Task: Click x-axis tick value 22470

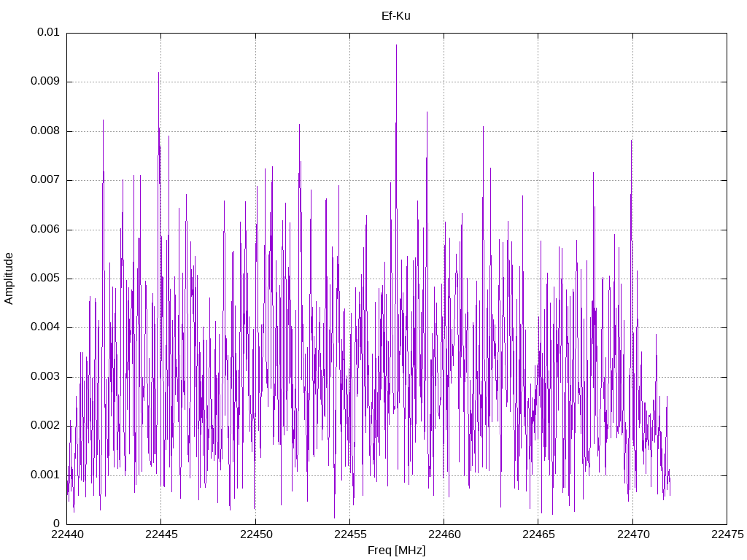Action: pos(633,534)
